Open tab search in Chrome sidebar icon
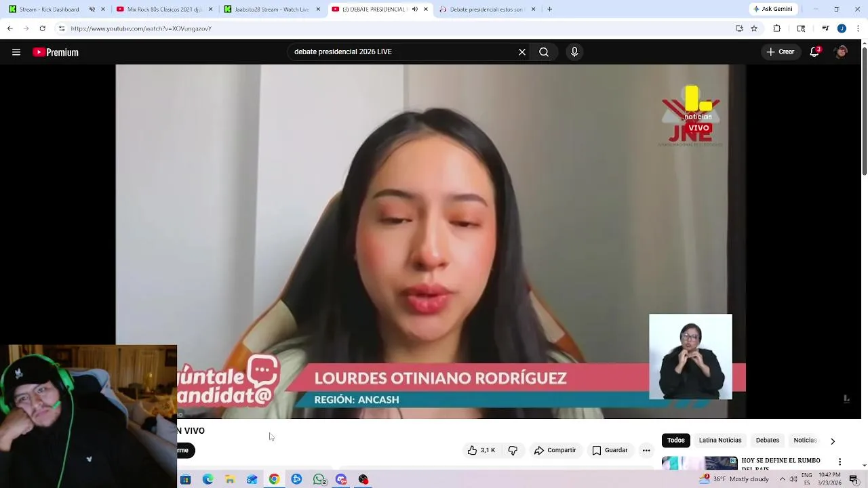Image resolution: width=868 pixels, height=488 pixels. click(801, 28)
